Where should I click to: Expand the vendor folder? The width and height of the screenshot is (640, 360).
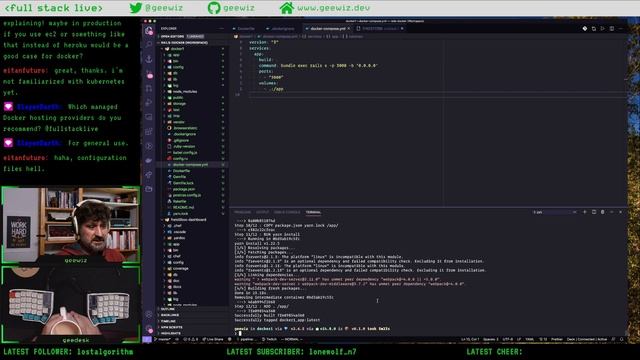[x=192, y=122]
